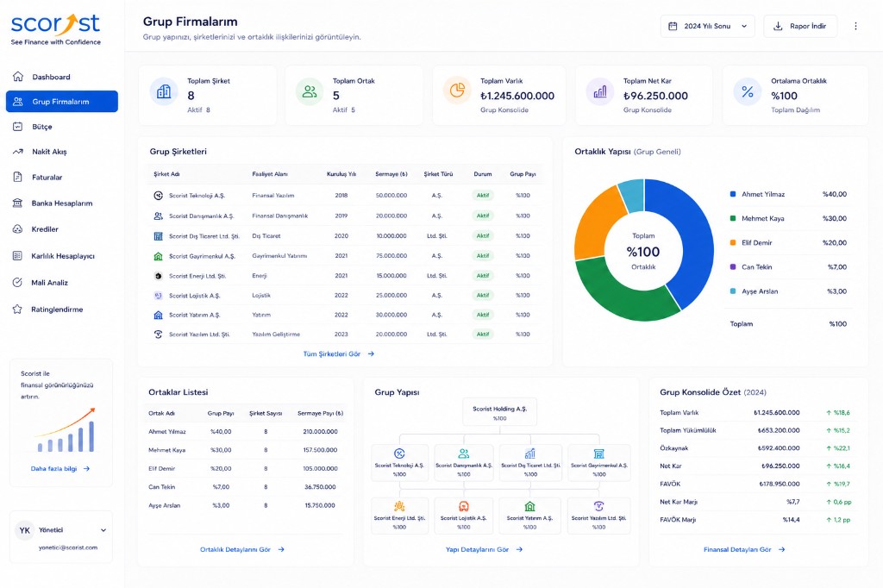Click the Ratinglendirme star icon
The image size is (883, 588).
point(17,310)
